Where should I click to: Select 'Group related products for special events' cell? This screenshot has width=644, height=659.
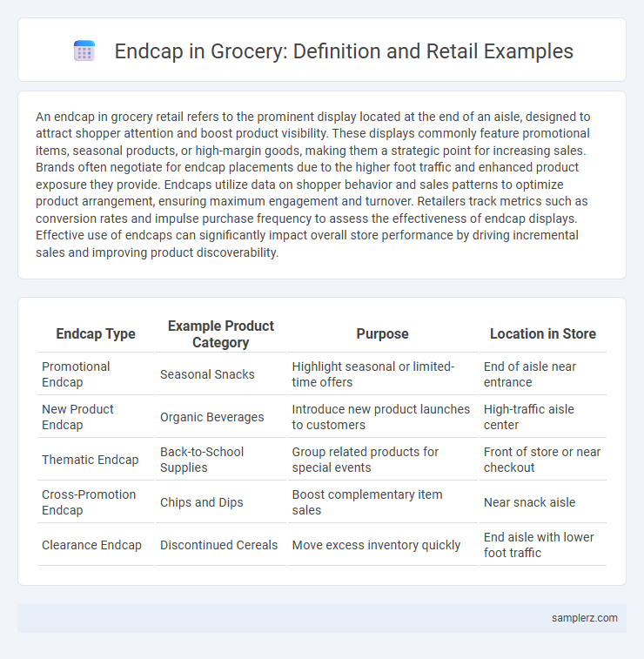[382, 460]
